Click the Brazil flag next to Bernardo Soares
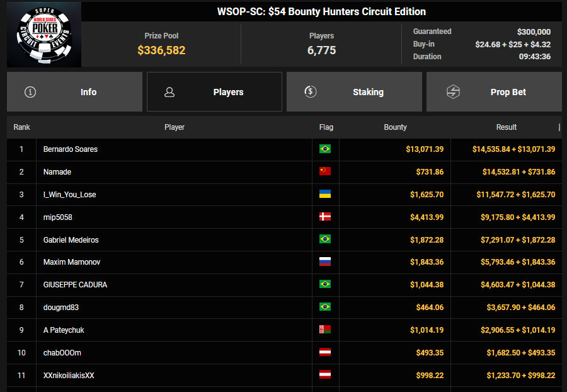Viewport: 567px width, 392px height. [325, 149]
